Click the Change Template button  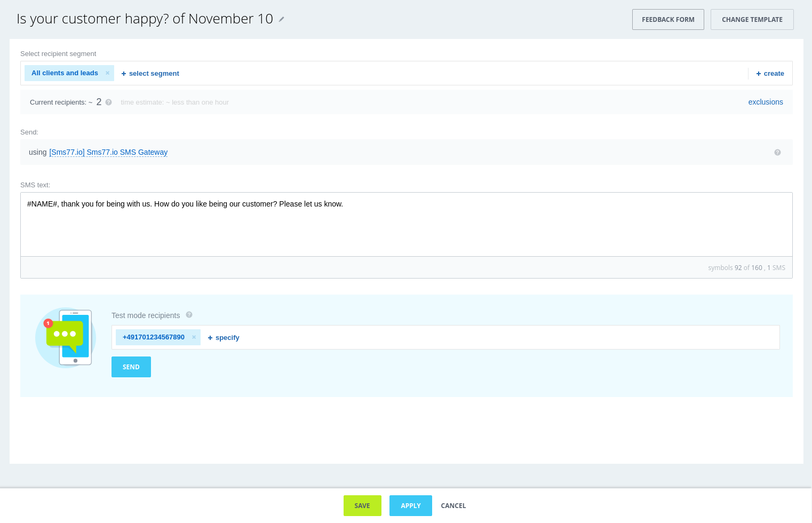[x=752, y=20]
